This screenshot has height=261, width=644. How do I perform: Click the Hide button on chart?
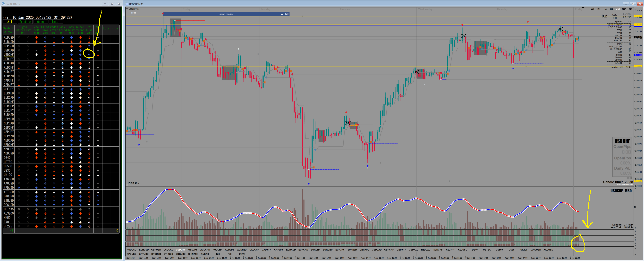pyautogui.click(x=134, y=13)
